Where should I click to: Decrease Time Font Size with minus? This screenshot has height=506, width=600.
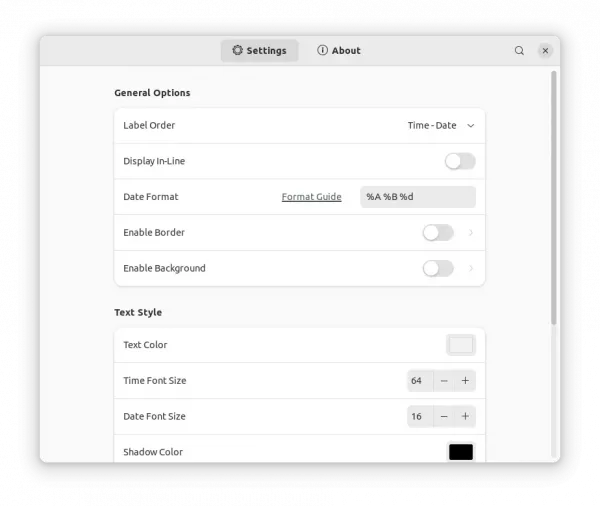[444, 380]
